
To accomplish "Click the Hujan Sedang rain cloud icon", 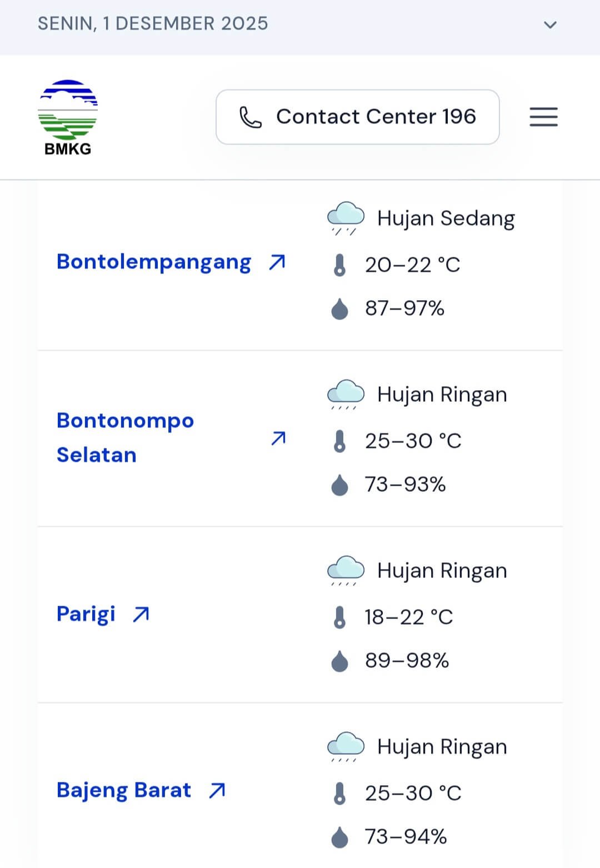I will click(x=346, y=218).
